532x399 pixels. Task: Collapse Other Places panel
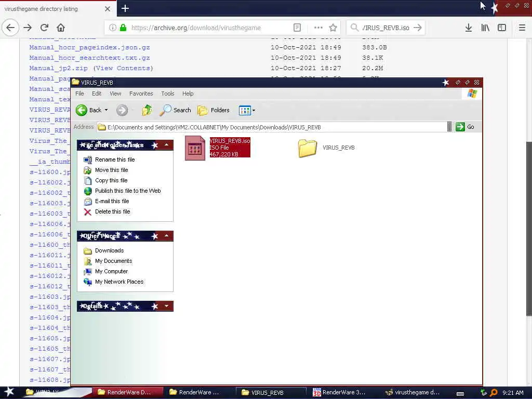click(167, 236)
